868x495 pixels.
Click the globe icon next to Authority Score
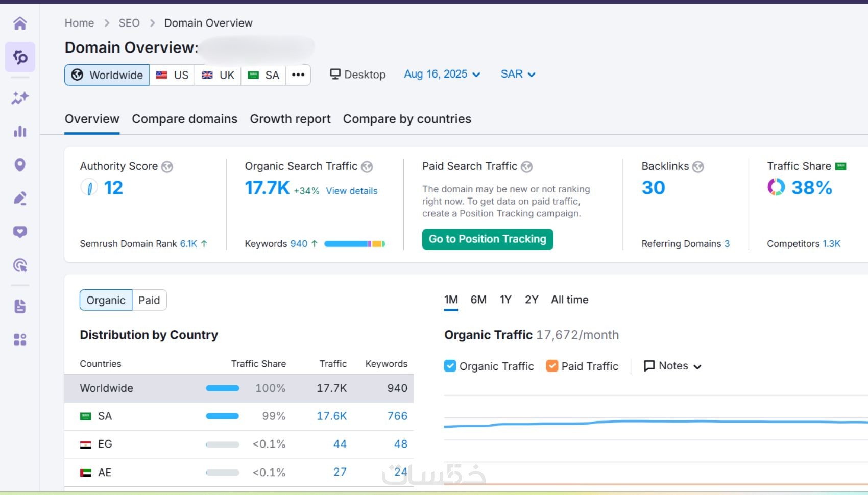pos(167,167)
